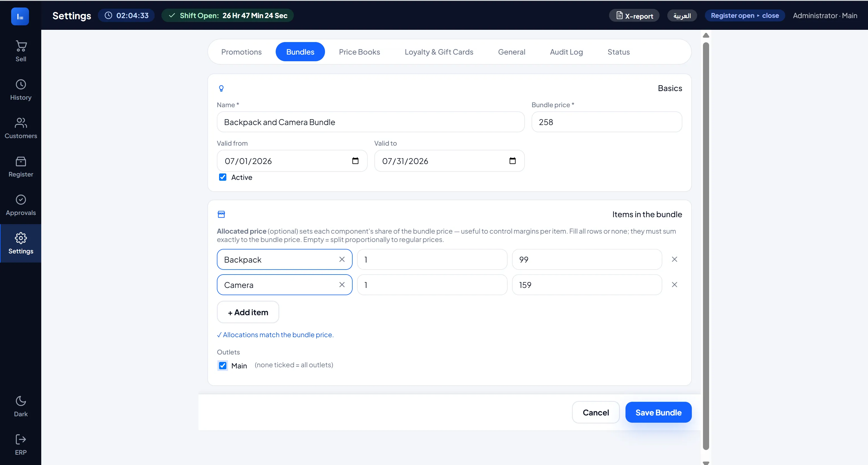View the Audit Log tab
The width and height of the screenshot is (868, 465).
566,52
